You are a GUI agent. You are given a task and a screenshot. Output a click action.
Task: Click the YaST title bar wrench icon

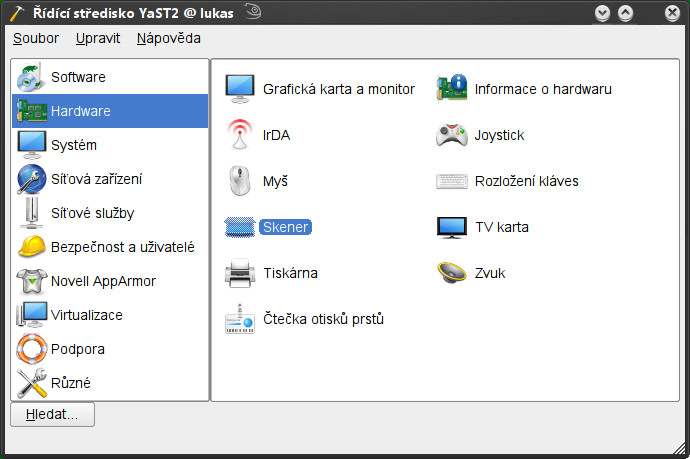pos(16,13)
